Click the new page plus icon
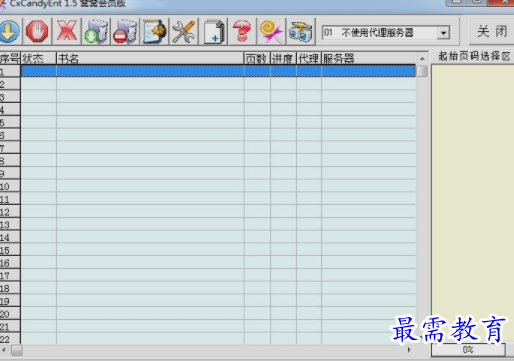514x361 pixels. click(x=213, y=32)
